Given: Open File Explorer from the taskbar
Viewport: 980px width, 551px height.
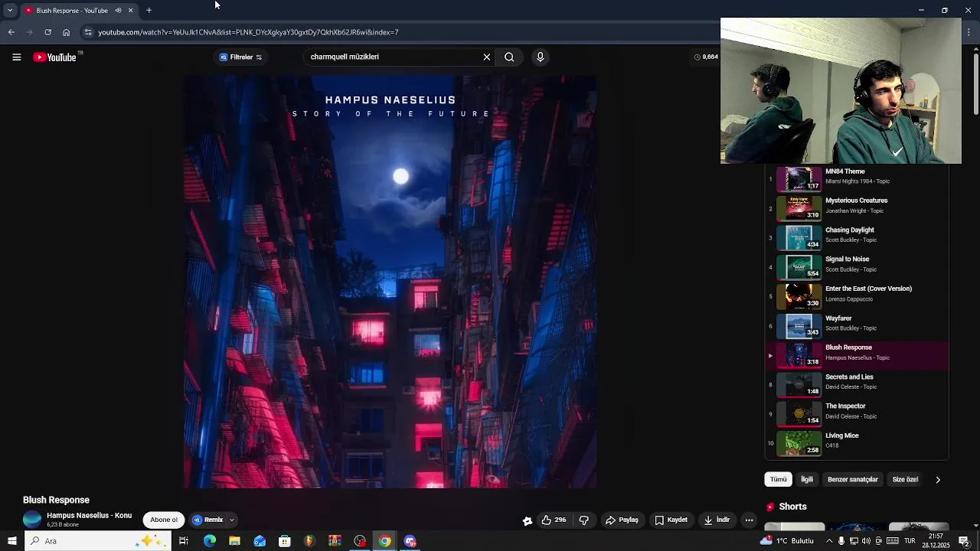Looking at the screenshot, I should click(234, 541).
